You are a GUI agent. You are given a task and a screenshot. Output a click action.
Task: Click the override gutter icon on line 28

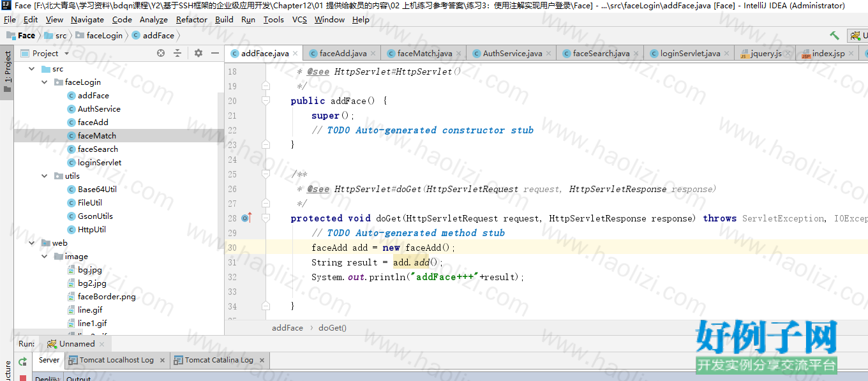(246, 218)
